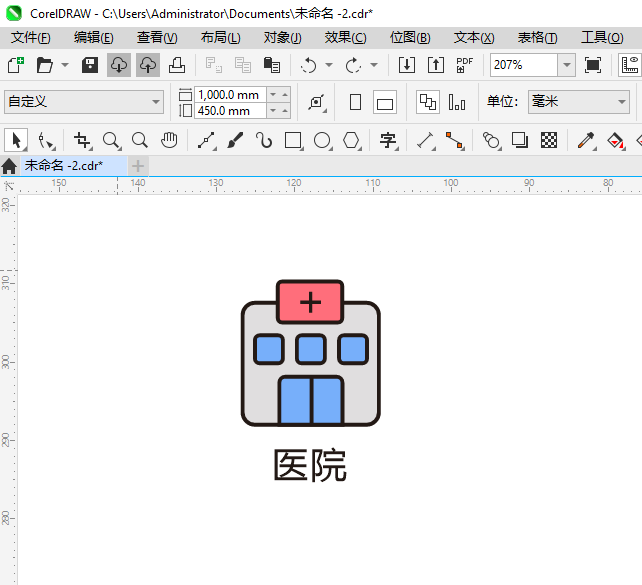Click the Paste clipboard icon
Viewport: 642px width, 585px height.
pyautogui.click(x=271, y=65)
